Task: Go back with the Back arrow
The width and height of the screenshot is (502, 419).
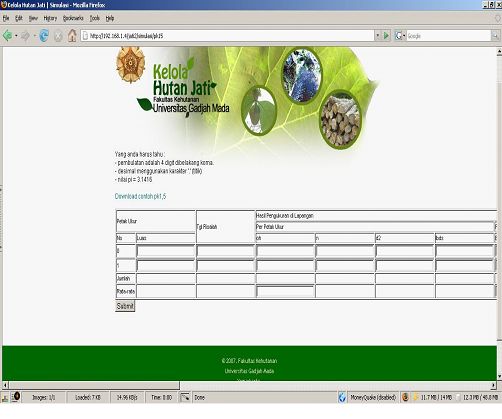Action: click(x=7, y=36)
